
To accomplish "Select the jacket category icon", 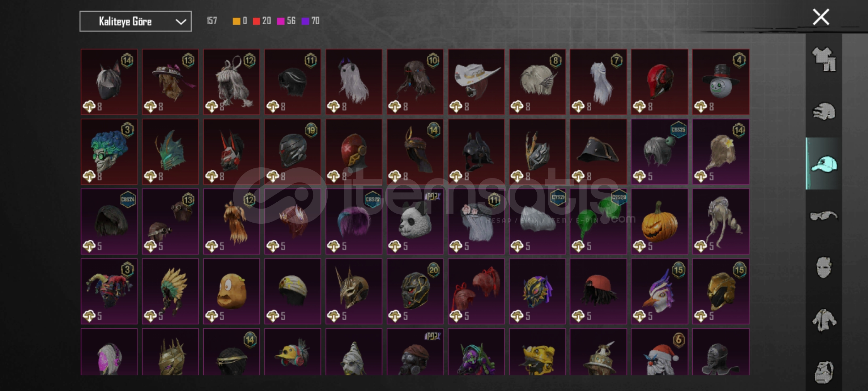I will pos(824,320).
